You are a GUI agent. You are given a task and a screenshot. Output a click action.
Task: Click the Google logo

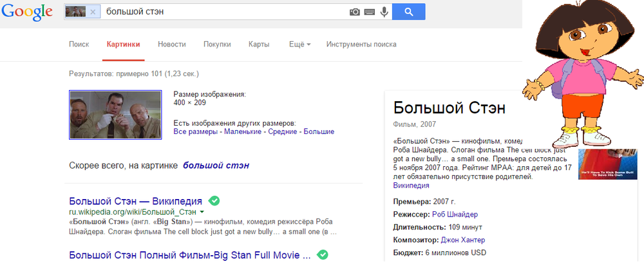(28, 12)
